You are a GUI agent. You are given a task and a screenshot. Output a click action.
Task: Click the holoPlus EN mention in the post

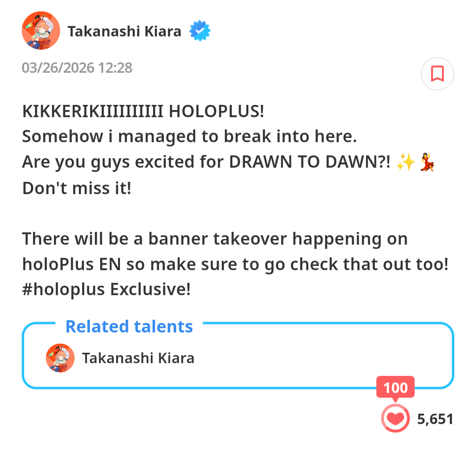point(72,264)
